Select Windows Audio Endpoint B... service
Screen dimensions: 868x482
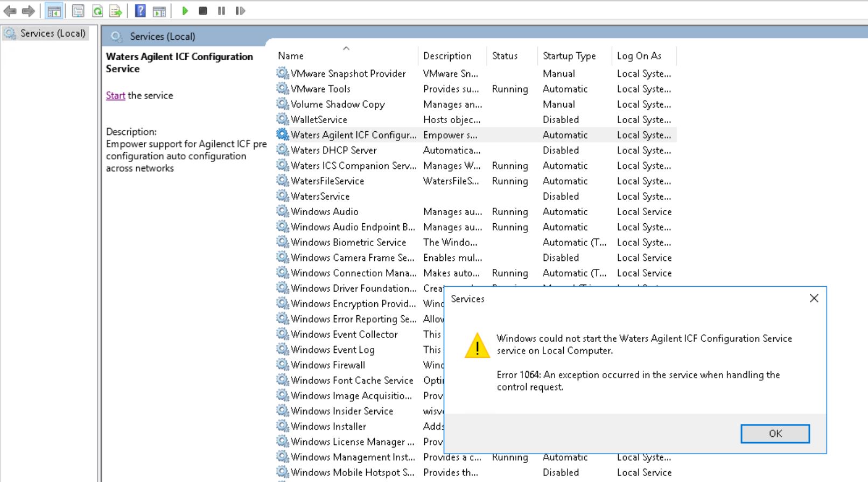point(475,227)
